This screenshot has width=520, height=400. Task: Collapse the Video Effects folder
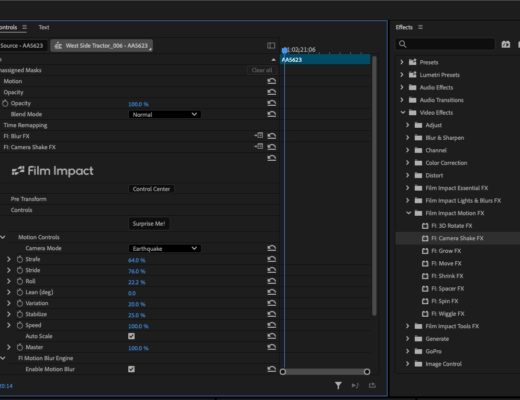(x=403, y=112)
